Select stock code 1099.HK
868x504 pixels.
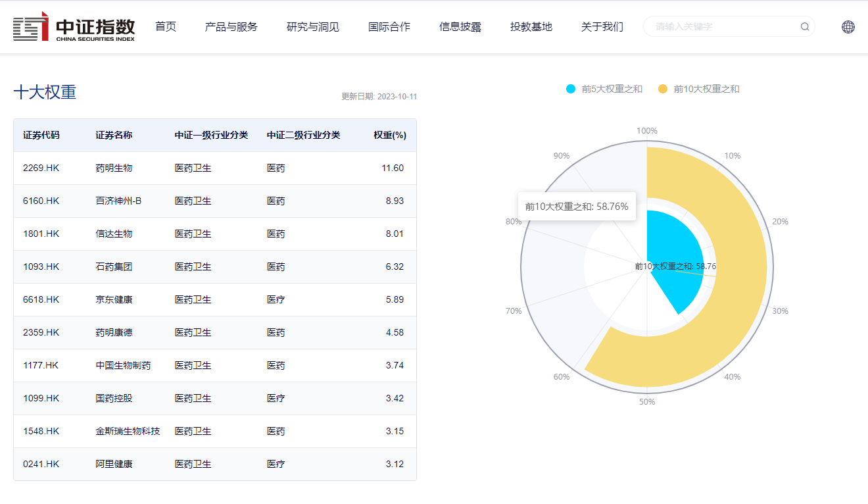(x=41, y=398)
